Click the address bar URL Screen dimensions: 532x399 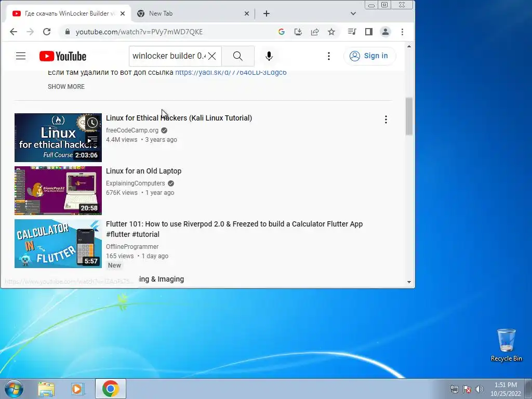tap(139, 32)
